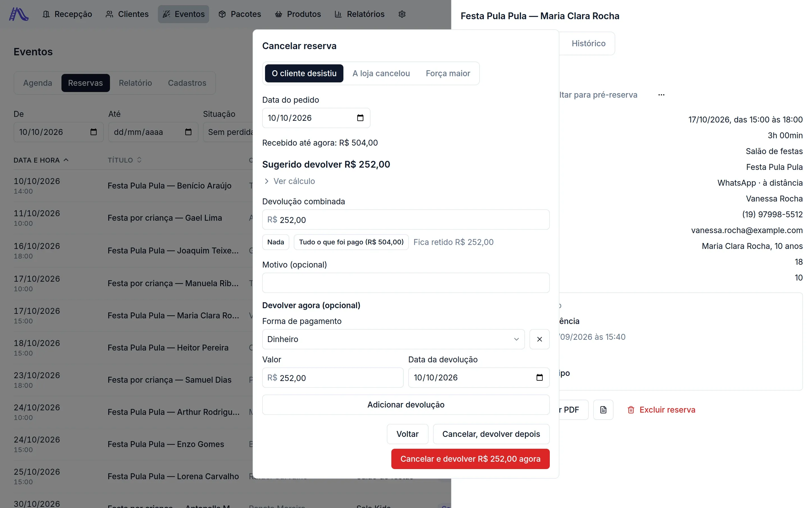
Task: Click the document icon beside PDF button
Action: point(603,410)
